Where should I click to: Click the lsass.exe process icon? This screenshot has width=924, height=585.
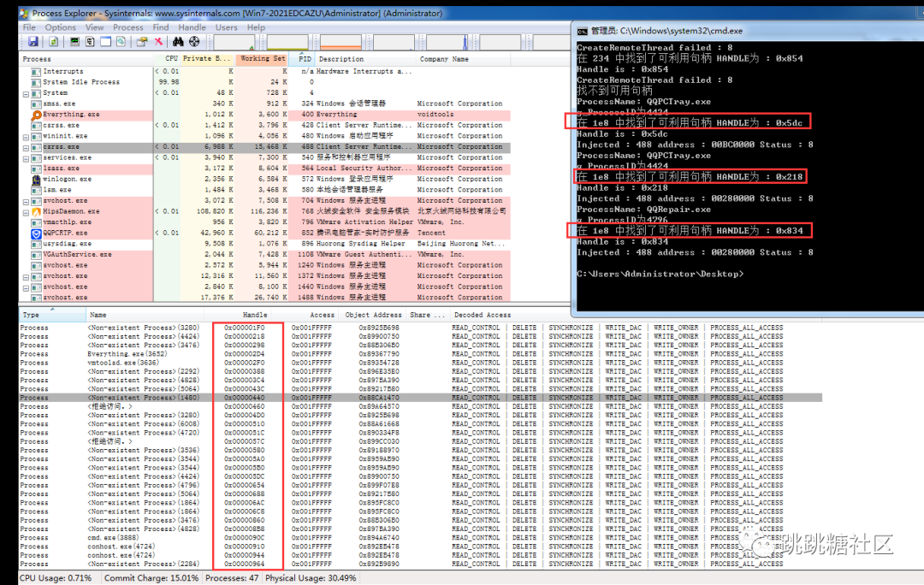coord(36,168)
